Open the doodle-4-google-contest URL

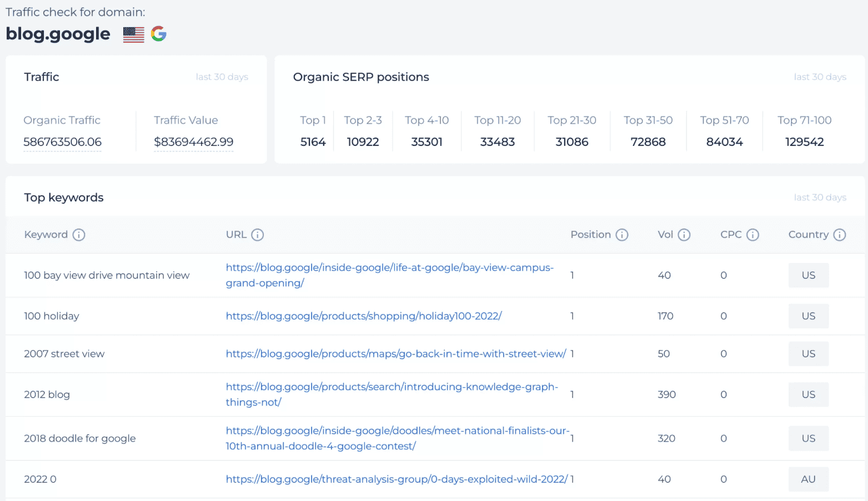(397, 438)
